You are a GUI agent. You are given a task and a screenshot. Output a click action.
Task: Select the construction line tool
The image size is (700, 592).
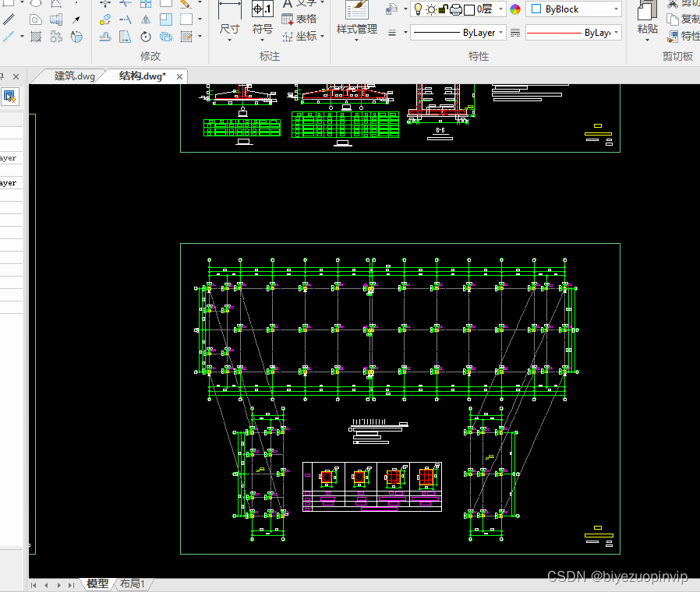coord(8,37)
